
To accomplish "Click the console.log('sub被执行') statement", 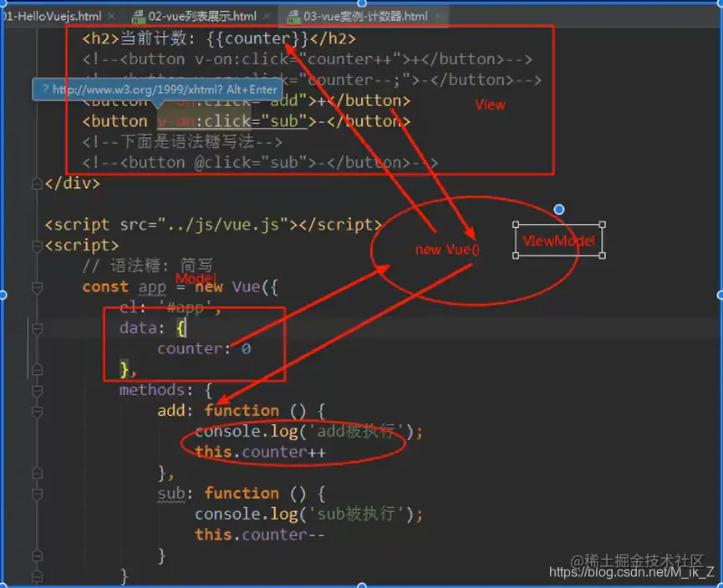I will point(308,514).
